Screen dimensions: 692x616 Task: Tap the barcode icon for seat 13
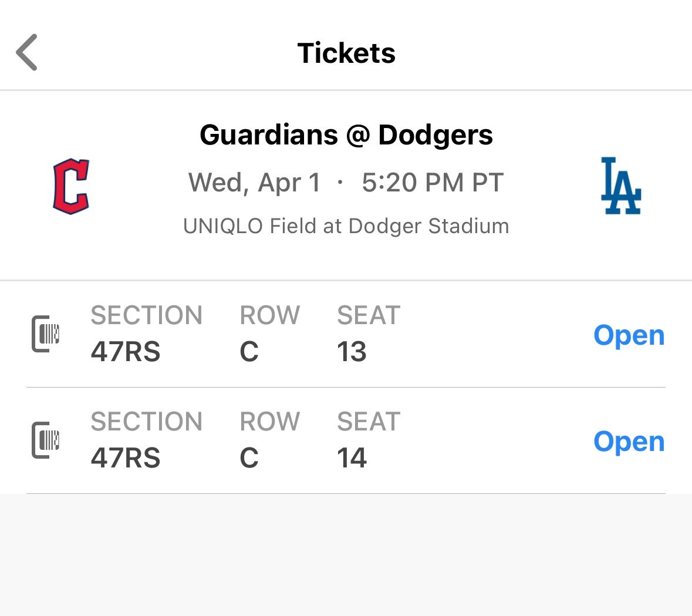[46, 334]
